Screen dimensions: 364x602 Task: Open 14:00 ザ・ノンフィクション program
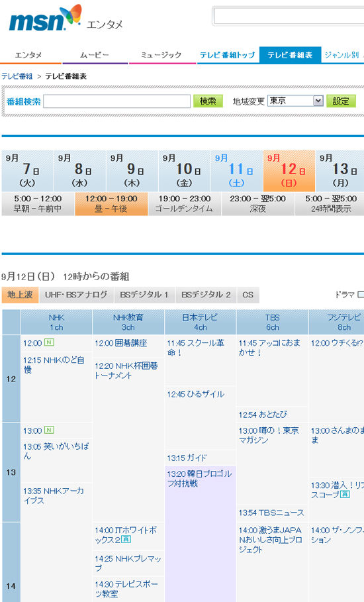[337, 535]
